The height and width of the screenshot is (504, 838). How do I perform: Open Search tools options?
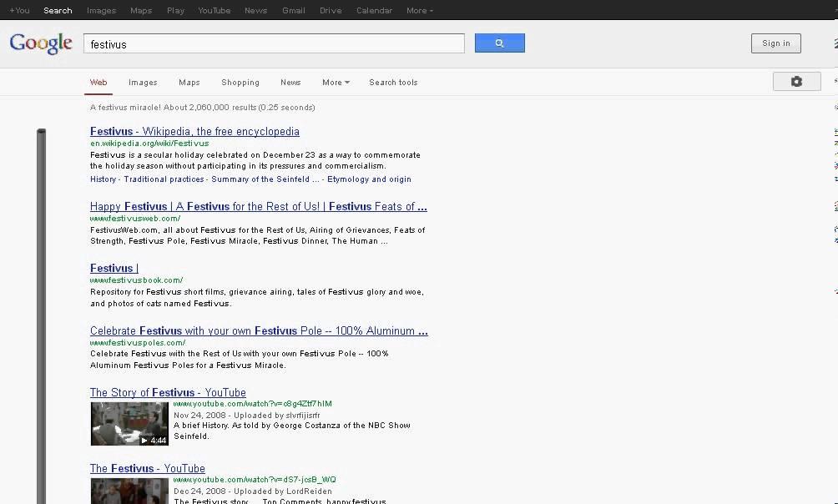tap(393, 83)
